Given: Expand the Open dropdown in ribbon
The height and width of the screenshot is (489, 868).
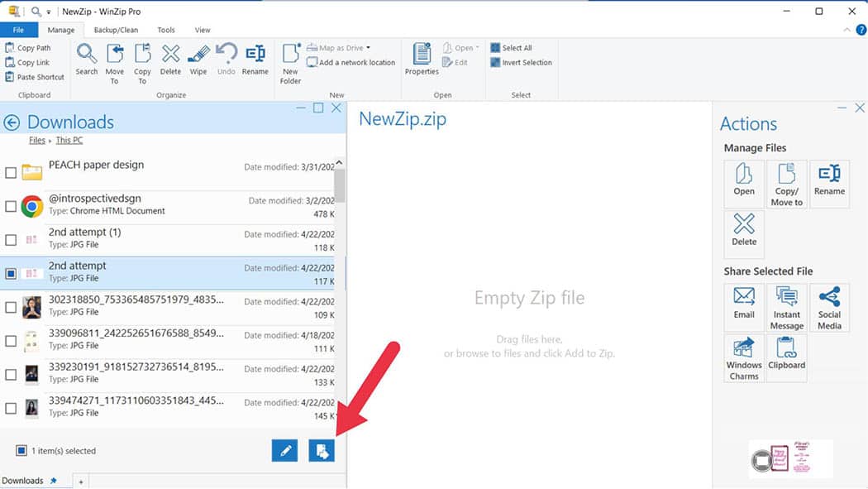Looking at the screenshot, I should pos(477,48).
